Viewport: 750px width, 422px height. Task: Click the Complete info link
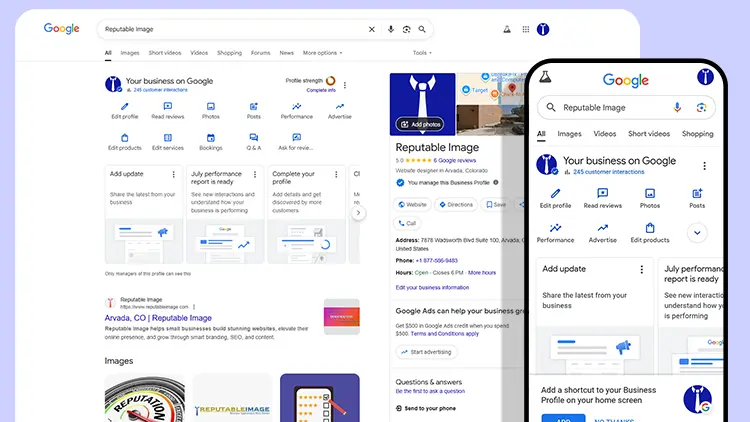[321, 90]
